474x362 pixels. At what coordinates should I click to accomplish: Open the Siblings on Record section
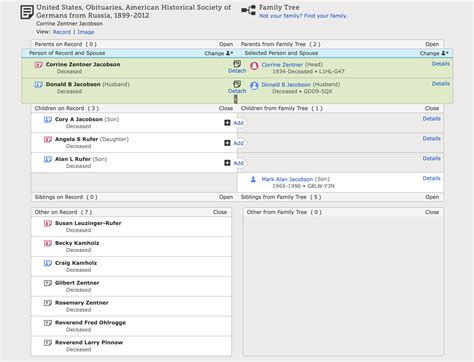coord(226,197)
